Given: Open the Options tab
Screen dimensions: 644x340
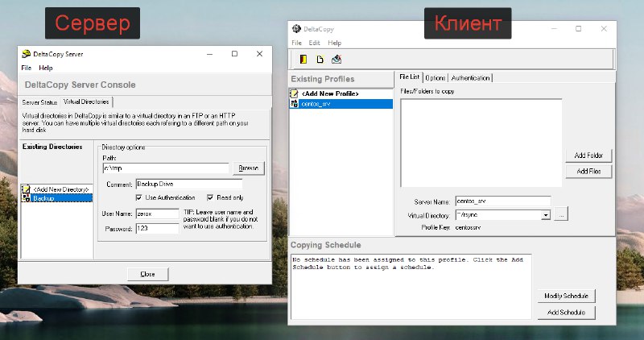Looking at the screenshot, I should [x=436, y=77].
